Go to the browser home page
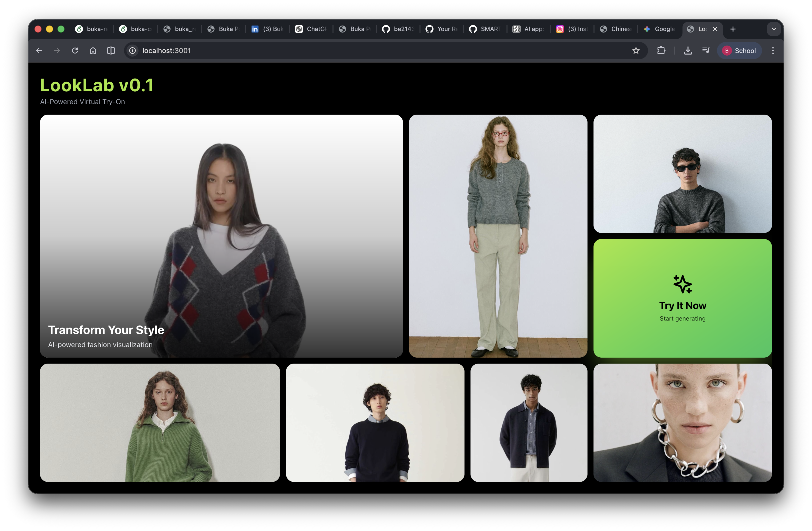 (93, 51)
